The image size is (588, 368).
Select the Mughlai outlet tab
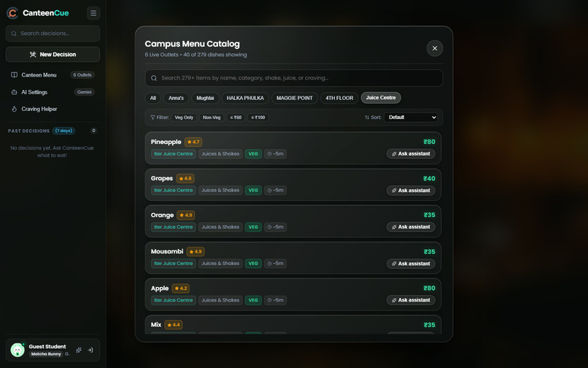point(205,98)
